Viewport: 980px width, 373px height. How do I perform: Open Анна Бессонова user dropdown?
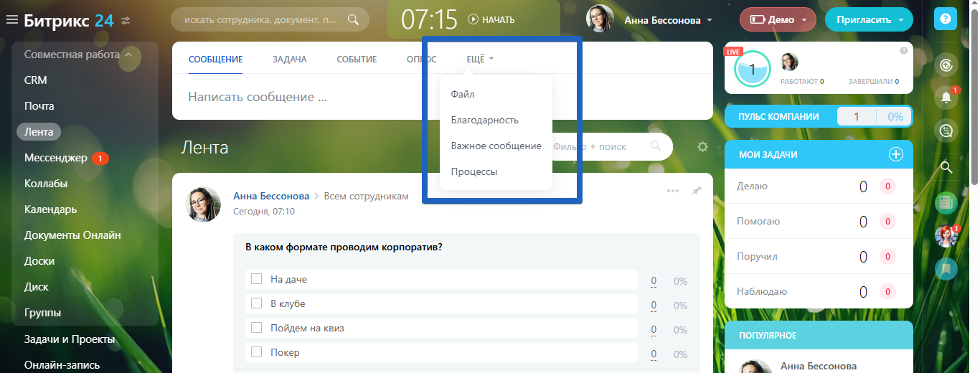[x=669, y=20]
